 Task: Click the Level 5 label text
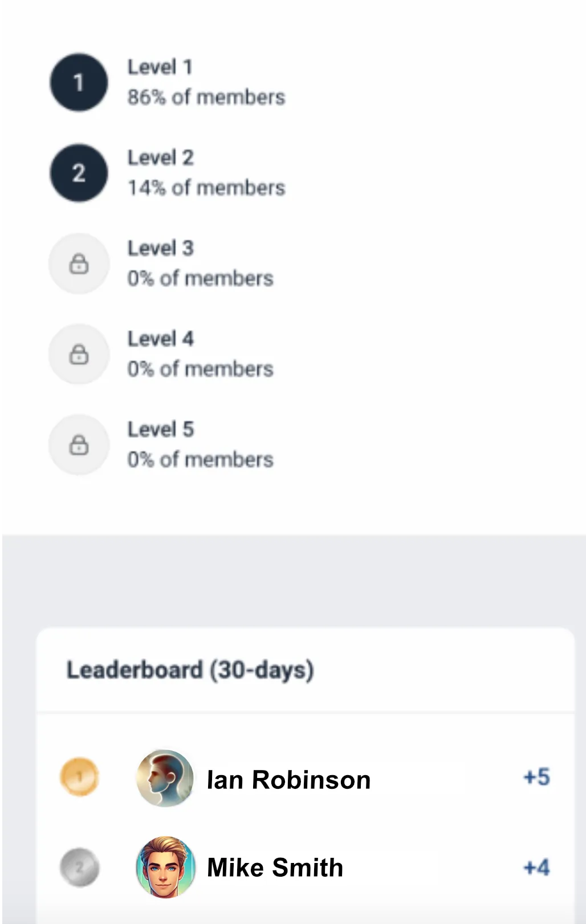[x=160, y=429]
